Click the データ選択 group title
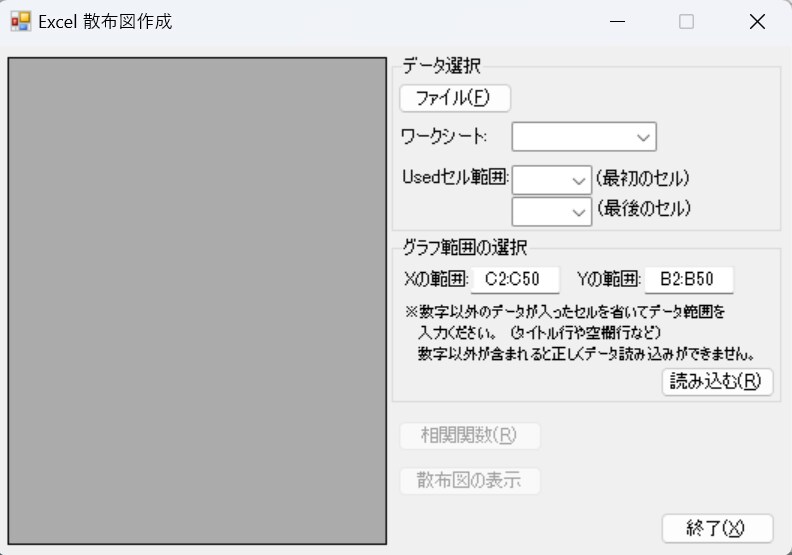The image size is (792, 555). tap(441, 66)
